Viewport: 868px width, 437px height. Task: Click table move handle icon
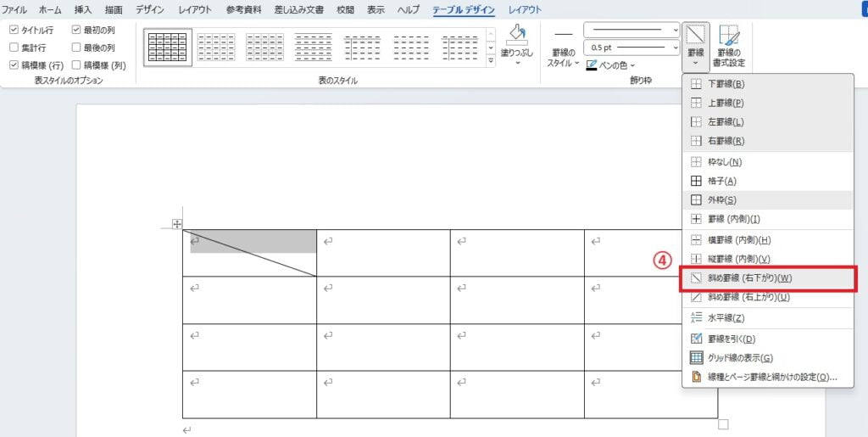pos(177,224)
